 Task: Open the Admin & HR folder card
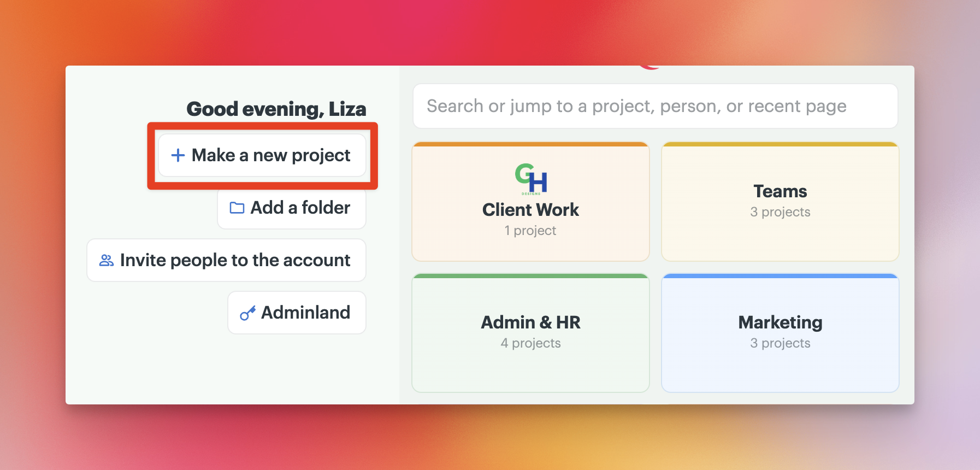pyautogui.click(x=530, y=333)
